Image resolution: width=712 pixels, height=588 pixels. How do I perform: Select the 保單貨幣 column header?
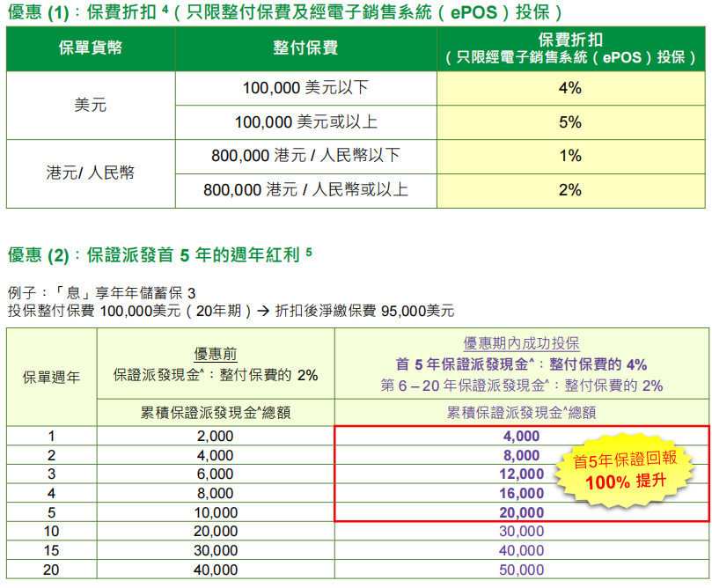[x=91, y=48]
